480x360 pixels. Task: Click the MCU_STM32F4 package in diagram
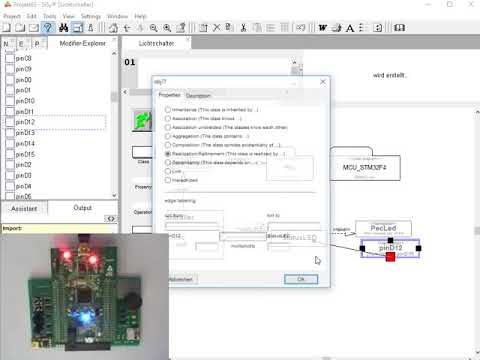tap(365, 167)
